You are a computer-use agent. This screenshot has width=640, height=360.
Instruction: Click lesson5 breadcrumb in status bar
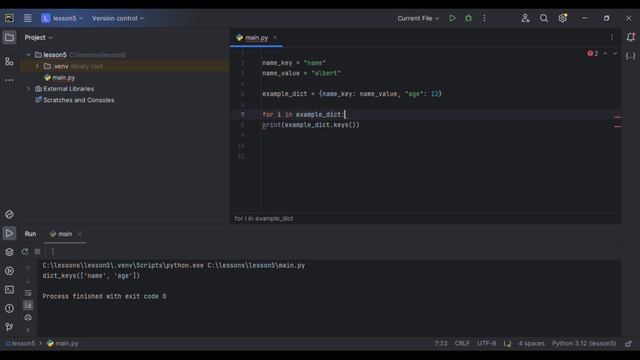20,343
